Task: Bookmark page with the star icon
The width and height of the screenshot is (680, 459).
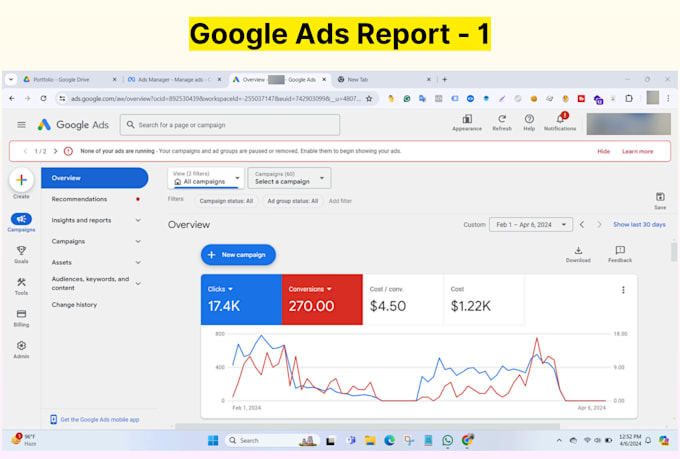Action: pyautogui.click(x=369, y=98)
